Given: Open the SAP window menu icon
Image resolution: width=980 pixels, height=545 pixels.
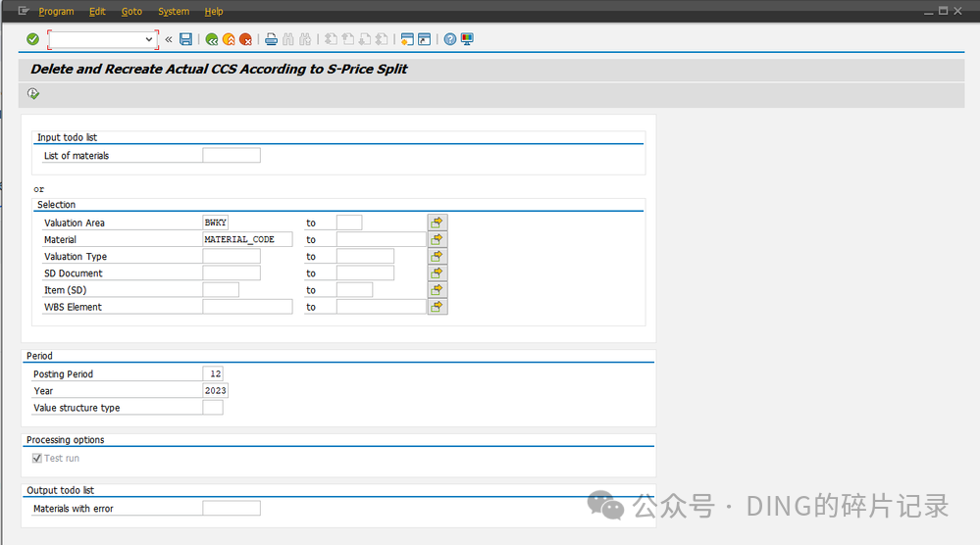Looking at the screenshot, I should coord(24,11).
